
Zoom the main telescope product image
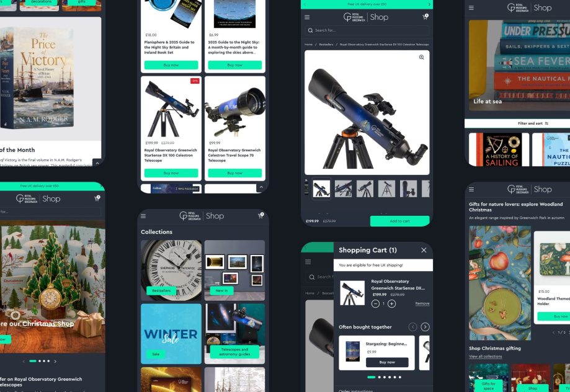421,57
